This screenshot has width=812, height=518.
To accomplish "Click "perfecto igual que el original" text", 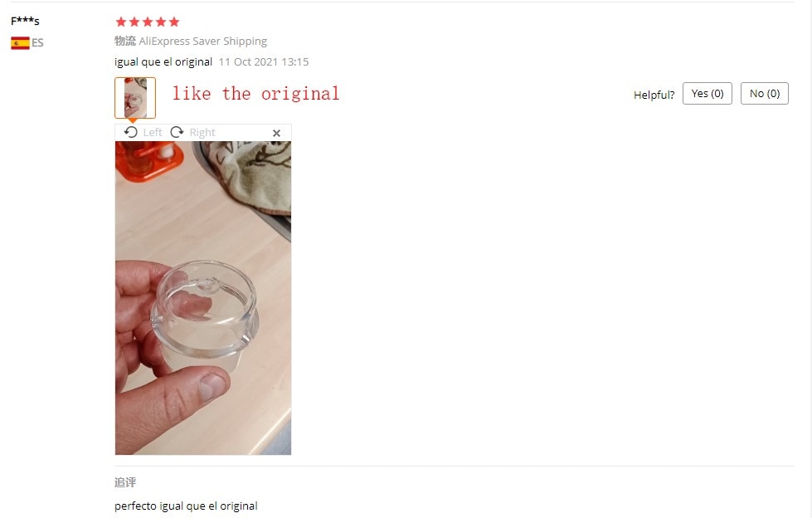I will point(186,506).
